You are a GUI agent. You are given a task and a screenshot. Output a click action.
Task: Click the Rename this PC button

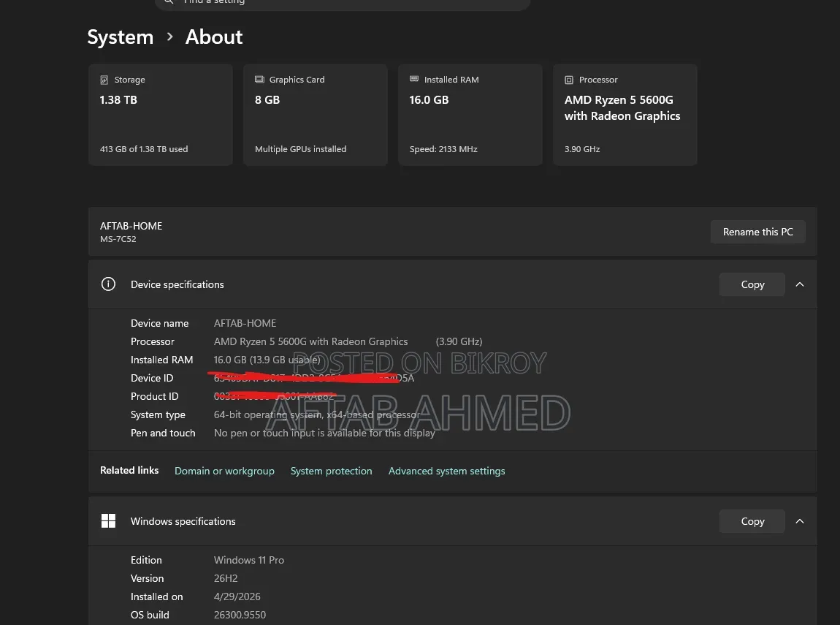click(x=758, y=232)
